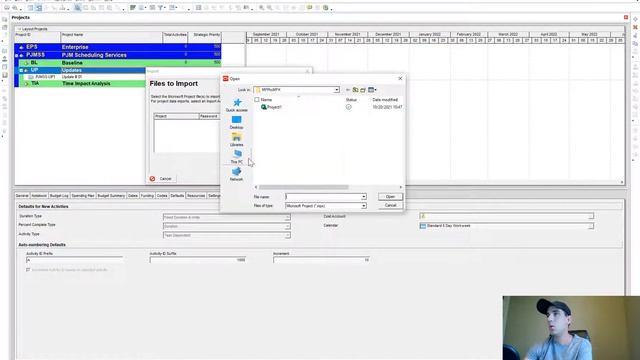Expand the Duration Type dropdown
Screen dimensions: 640x360
pos(287,217)
